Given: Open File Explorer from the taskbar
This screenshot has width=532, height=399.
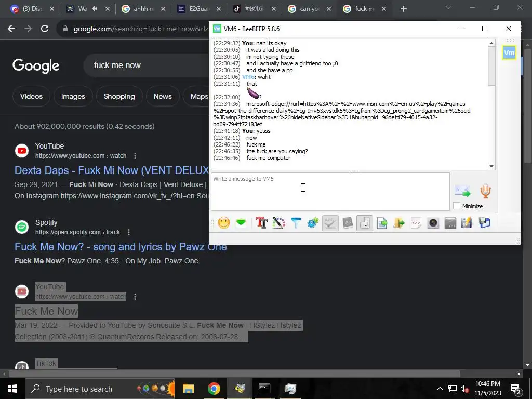Looking at the screenshot, I should tap(188, 389).
